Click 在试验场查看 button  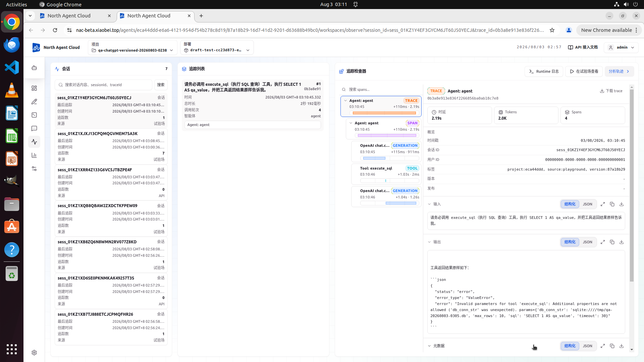584,71
